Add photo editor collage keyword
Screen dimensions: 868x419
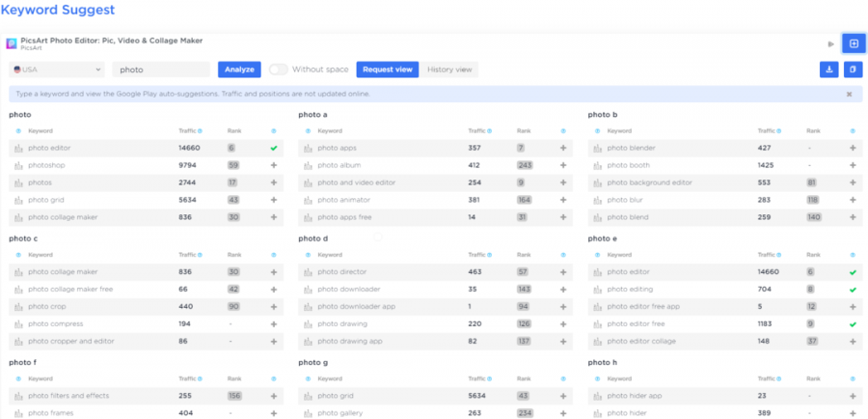pyautogui.click(x=853, y=342)
